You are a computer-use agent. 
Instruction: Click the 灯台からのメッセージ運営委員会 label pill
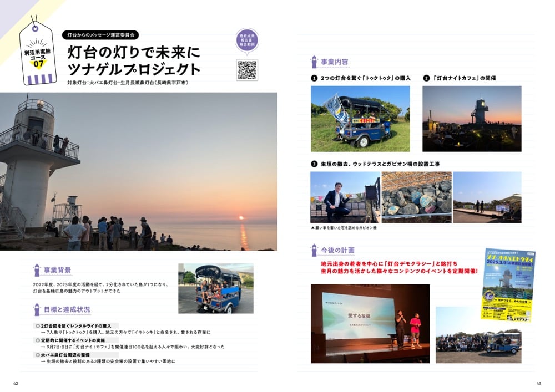100,34
